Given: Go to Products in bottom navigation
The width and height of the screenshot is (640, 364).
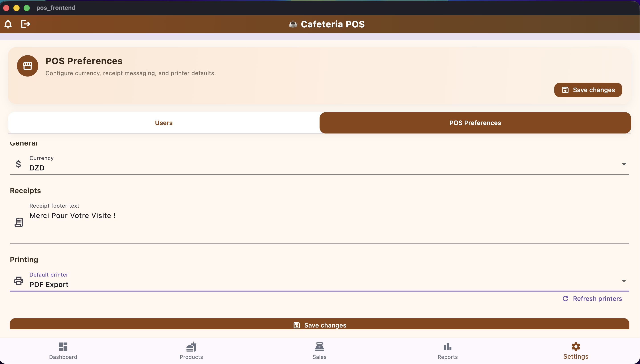Looking at the screenshot, I should pyautogui.click(x=191, y=351).
